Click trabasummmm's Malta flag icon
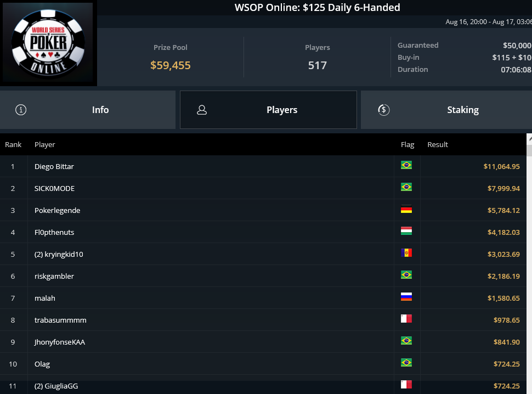 406,319
